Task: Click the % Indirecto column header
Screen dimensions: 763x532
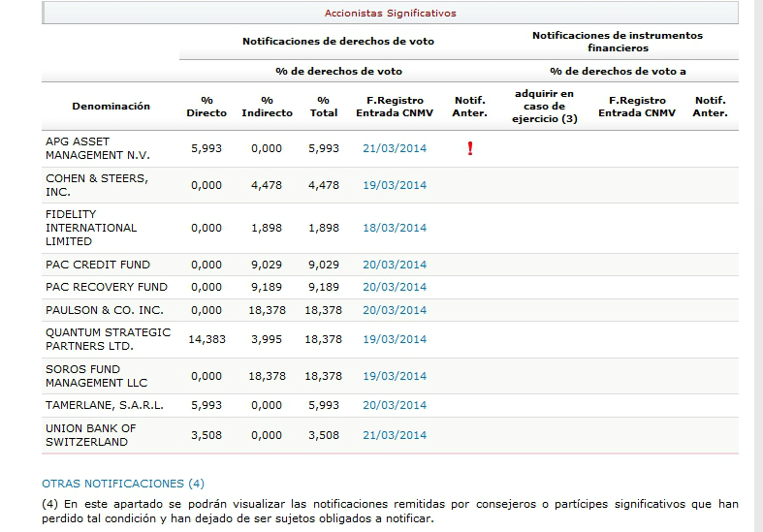Action: click(268, 107)
